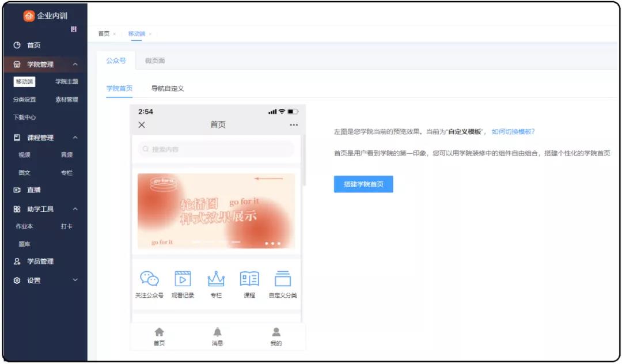Open 消息 via the bell icon
This screenshot has width=622, height=364.
click(218, 332)
